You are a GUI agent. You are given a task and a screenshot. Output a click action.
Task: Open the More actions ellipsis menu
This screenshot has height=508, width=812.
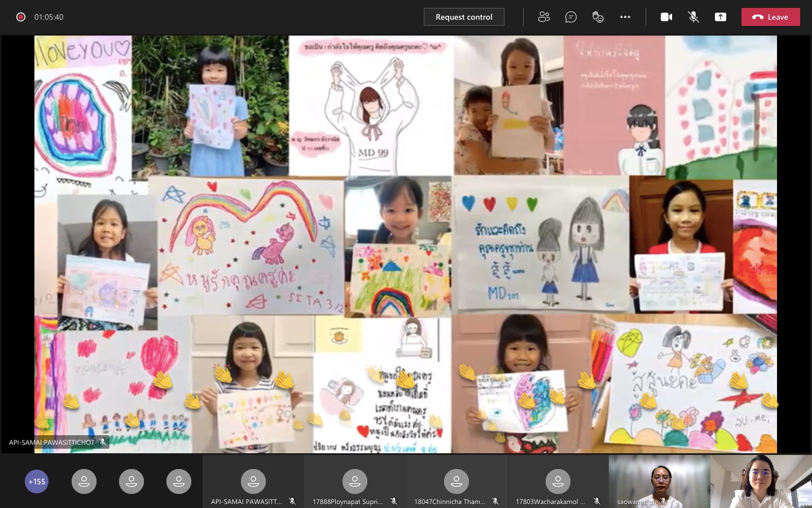pyautogui.click(x=625, y=17)
